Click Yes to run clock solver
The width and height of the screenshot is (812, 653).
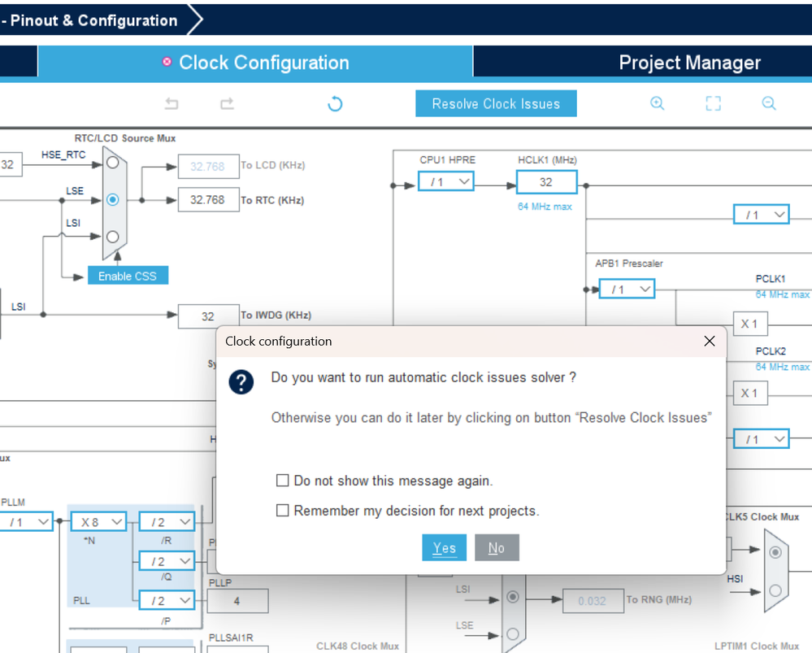[x=445, y=548]
